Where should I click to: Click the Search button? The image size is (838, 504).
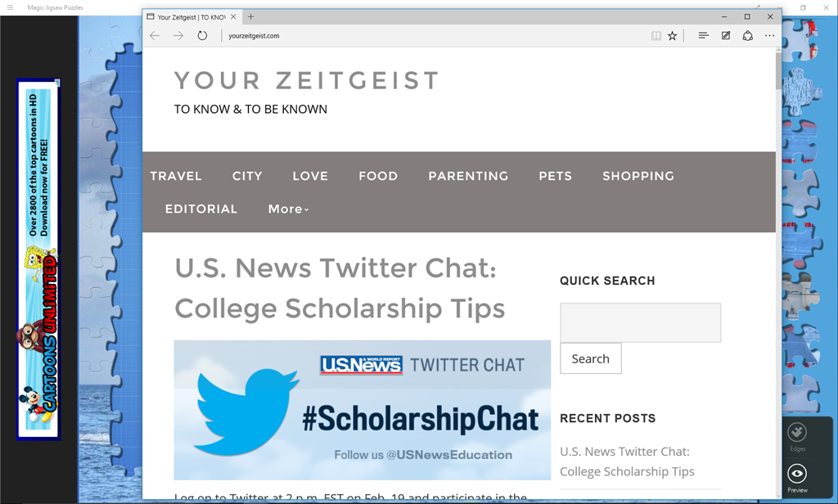(x=591, y=358)
